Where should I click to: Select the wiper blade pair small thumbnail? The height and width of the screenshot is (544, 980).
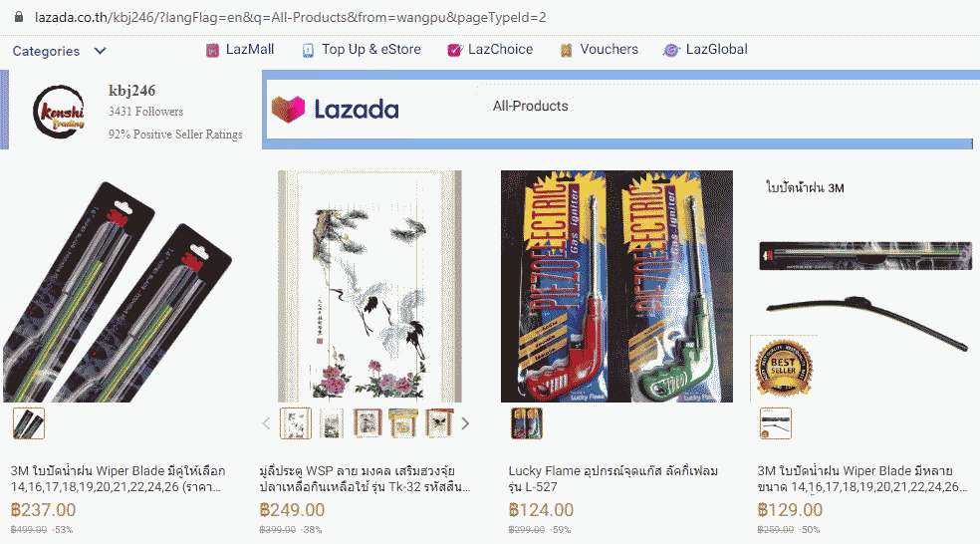tap(29, 423)
